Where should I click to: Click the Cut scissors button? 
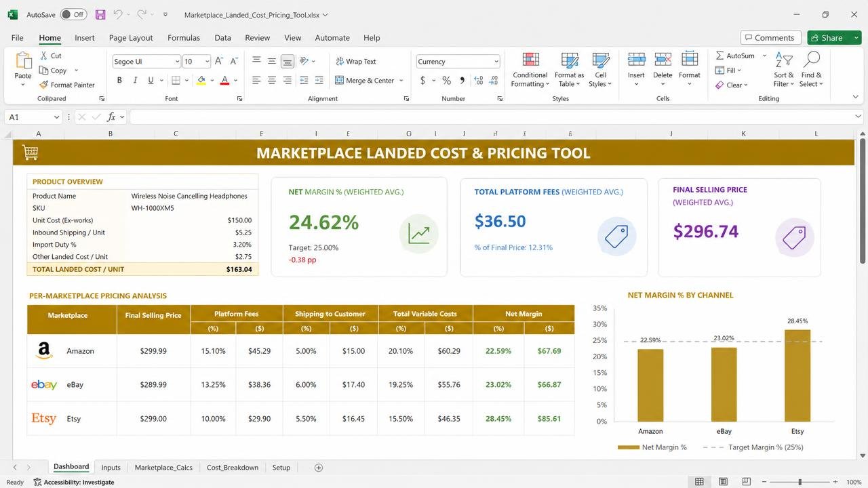pos(51,56)
